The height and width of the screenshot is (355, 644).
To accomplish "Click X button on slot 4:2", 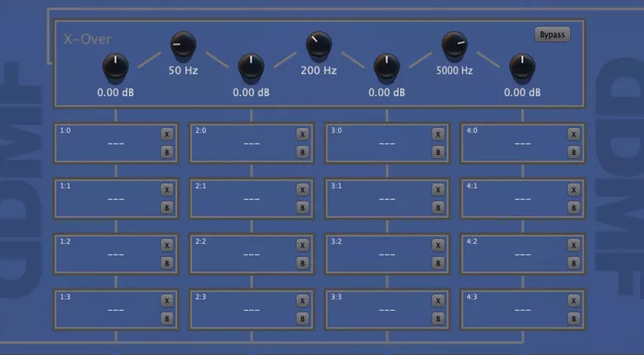I will (x=574, y=246).
